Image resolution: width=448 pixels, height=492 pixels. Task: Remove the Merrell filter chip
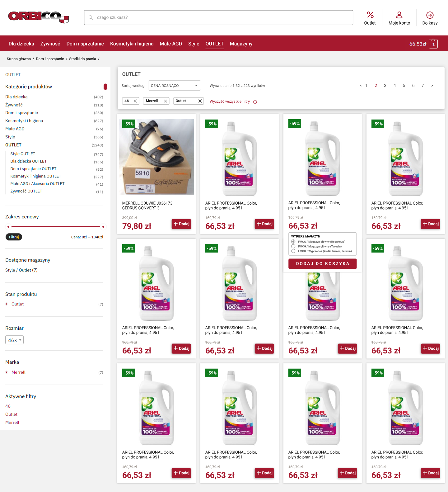(x=166, y=101)
